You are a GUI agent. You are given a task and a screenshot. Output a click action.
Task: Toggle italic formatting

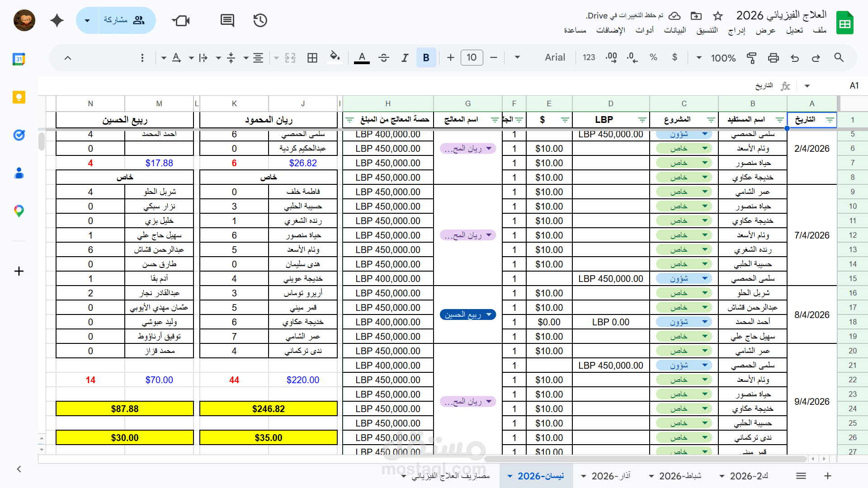(405, 57)
